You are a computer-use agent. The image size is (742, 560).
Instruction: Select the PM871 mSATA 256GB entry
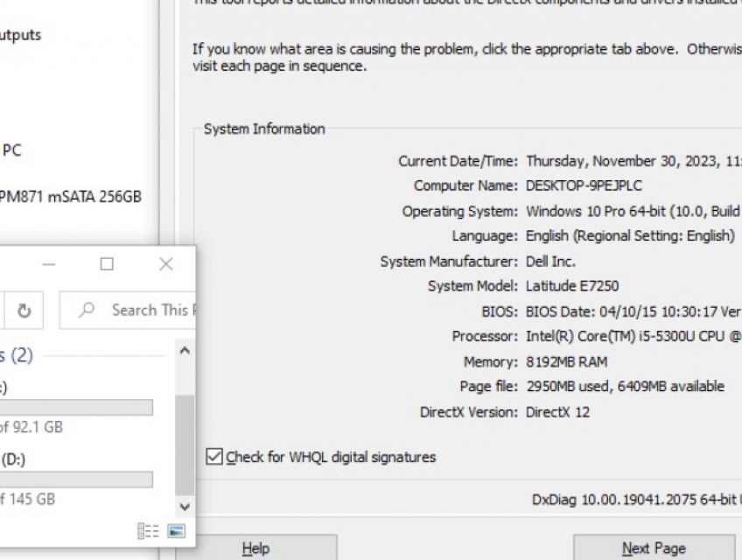[x=70, y=197]
